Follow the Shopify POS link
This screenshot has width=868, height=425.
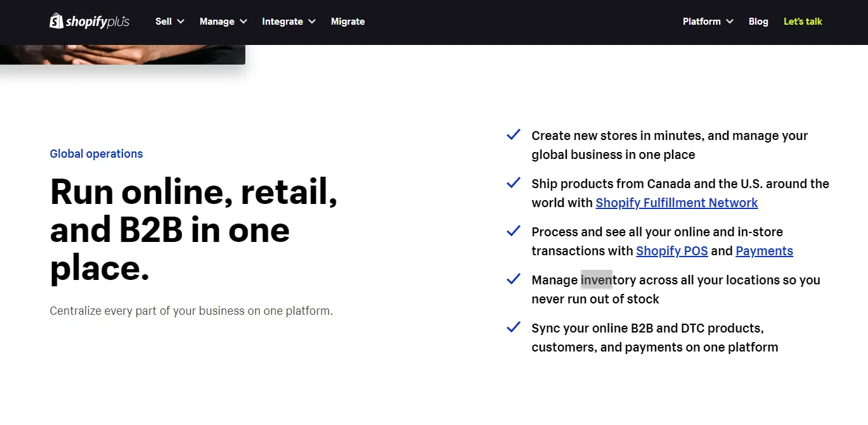click(672, 251)
